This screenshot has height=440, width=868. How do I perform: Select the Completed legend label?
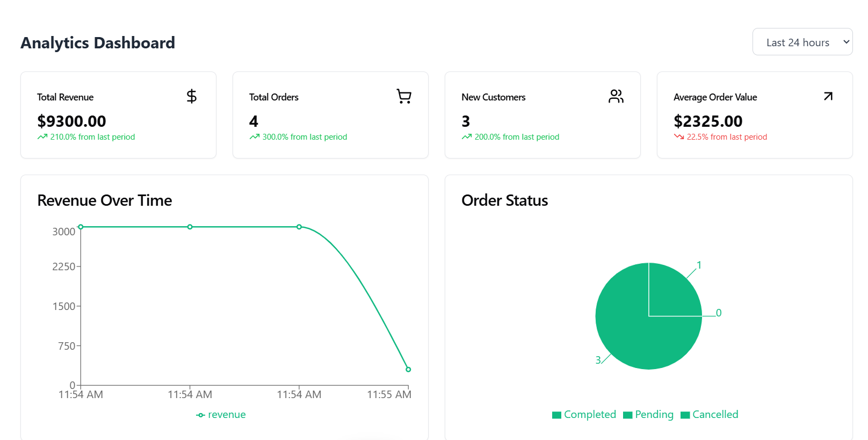590,414
